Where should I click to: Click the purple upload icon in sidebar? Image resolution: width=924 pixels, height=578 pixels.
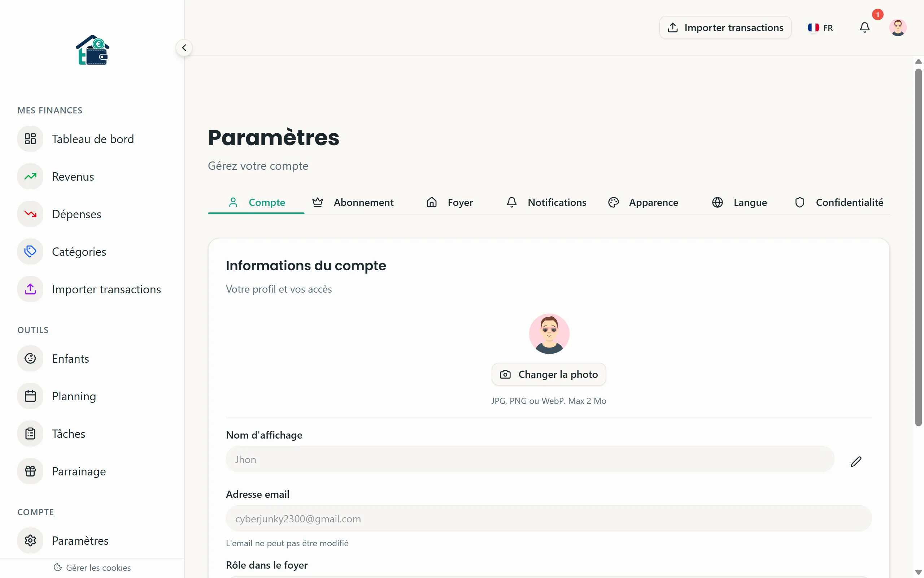pos(30,289)
